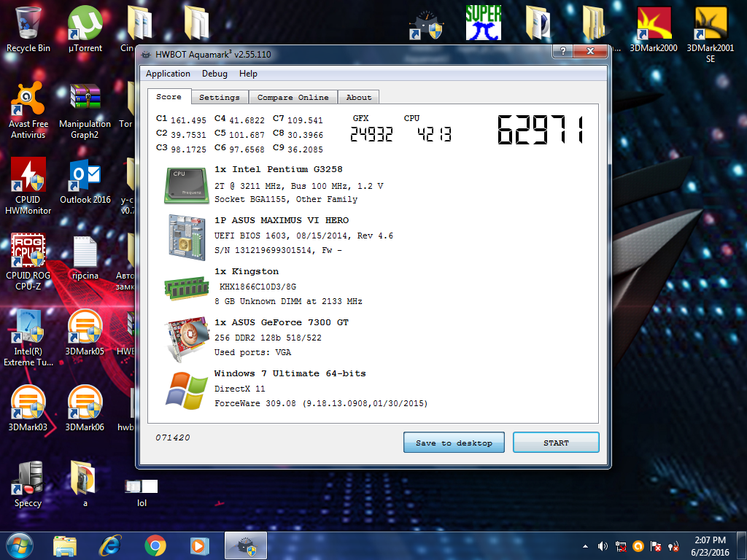Viewport: 747px width, 560px height.
Task: Open File Explorer from the taskbar
Action: click(65, 546)
